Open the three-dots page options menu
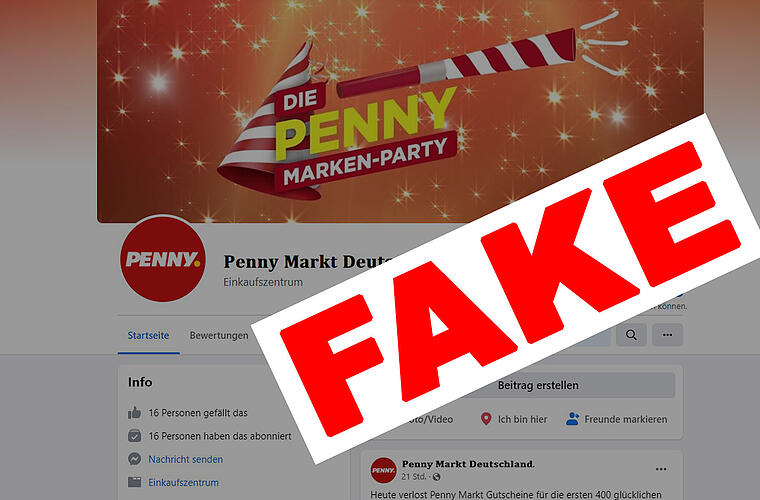Screen dimensions: 760x500 667,335
